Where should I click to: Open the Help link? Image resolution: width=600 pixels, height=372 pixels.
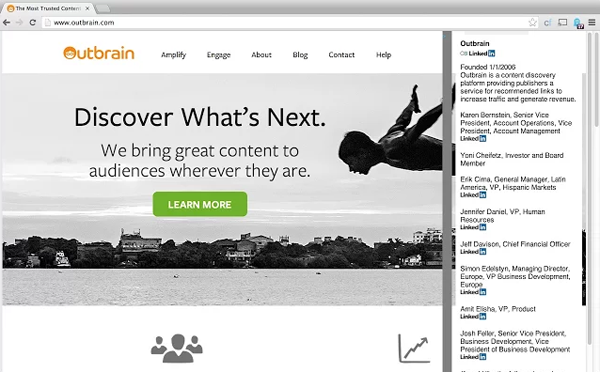383,55
